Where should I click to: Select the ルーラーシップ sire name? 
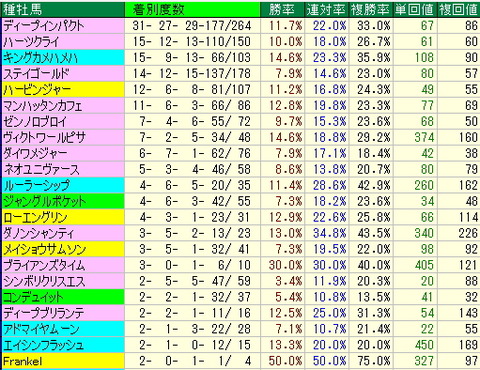pyautogui.click(x=36, y=186)
